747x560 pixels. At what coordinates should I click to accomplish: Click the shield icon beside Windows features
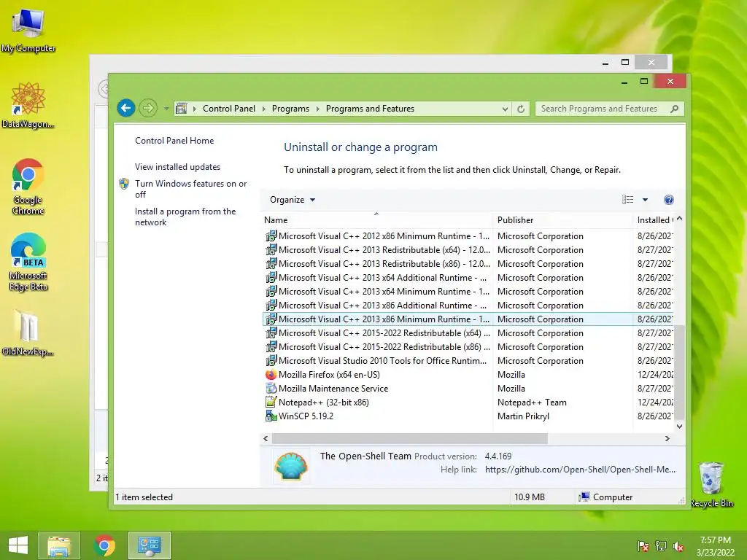[x=124, y=184]
